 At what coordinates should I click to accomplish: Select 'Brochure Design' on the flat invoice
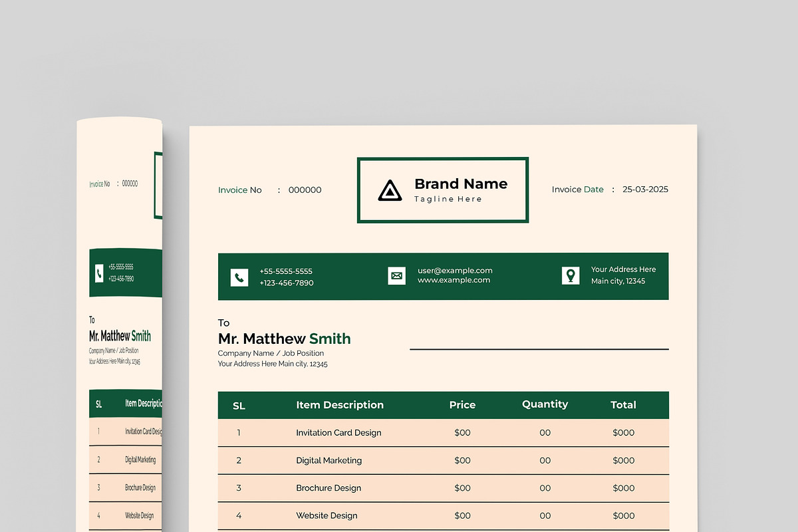point(329,488)
